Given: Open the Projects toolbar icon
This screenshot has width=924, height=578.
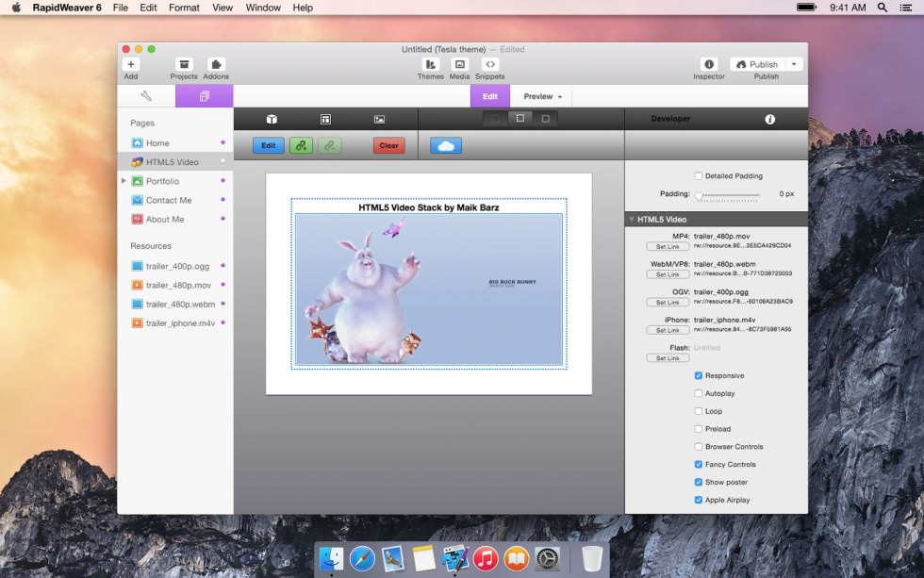Looking at the screenshot, I should coord(184,64).
